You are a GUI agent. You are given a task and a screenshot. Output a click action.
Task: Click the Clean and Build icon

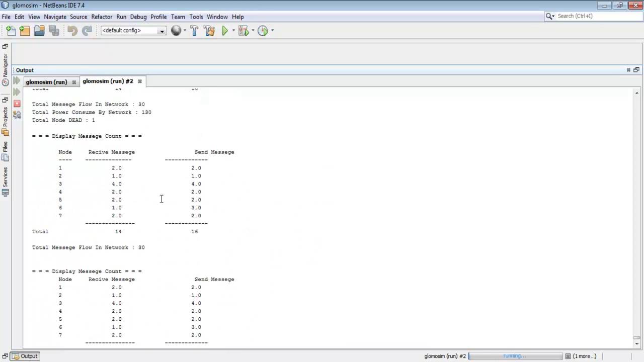tap(209, 31)
